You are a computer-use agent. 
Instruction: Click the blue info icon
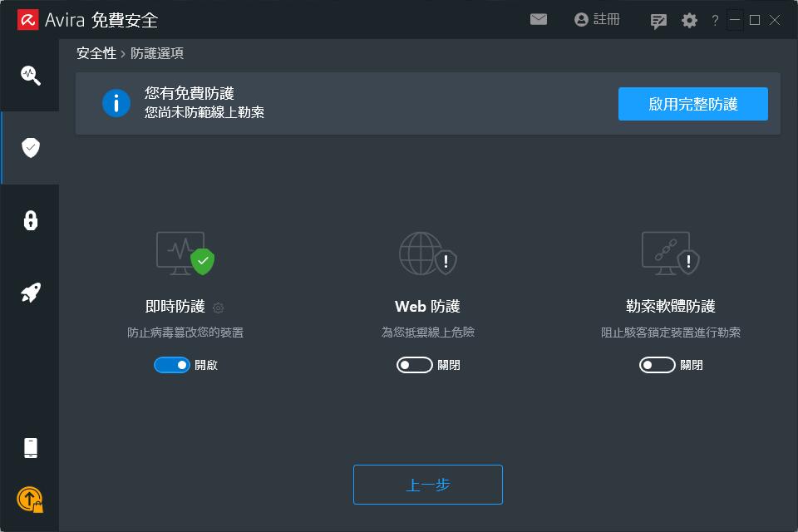[116, 103]
